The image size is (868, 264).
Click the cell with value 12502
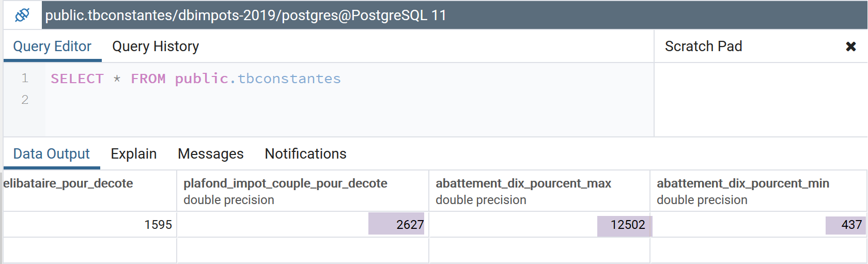(x=624, y=225)
